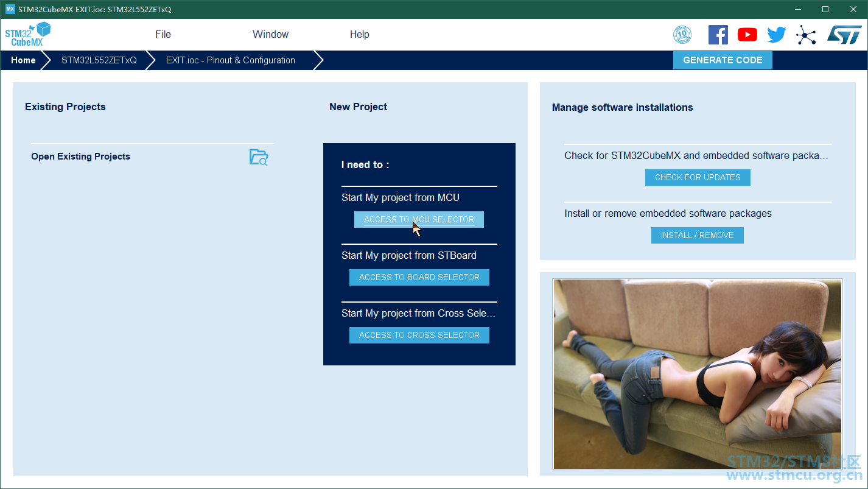Click ACCESS TO MCU SELECTOR
Viewport: 868px width, 489px height.
(x=419, y=219)
